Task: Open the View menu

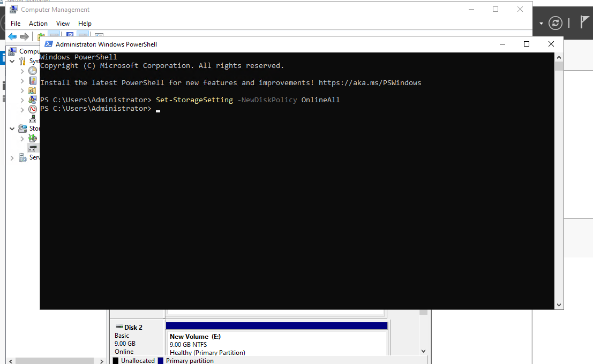Action: 63,24
